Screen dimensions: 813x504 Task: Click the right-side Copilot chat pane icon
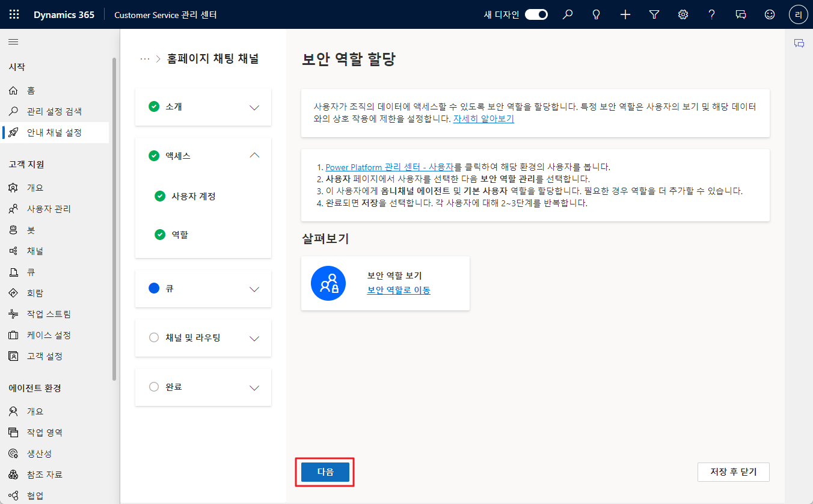(799, 43)
